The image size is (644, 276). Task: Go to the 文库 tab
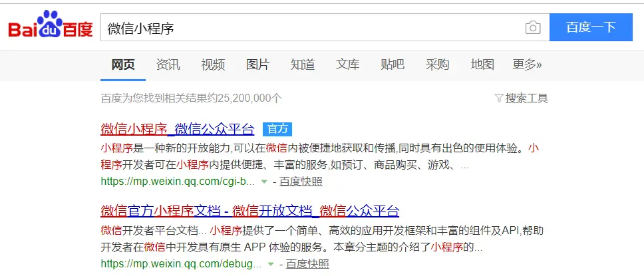pyautogui.click(x=347, y=65)
